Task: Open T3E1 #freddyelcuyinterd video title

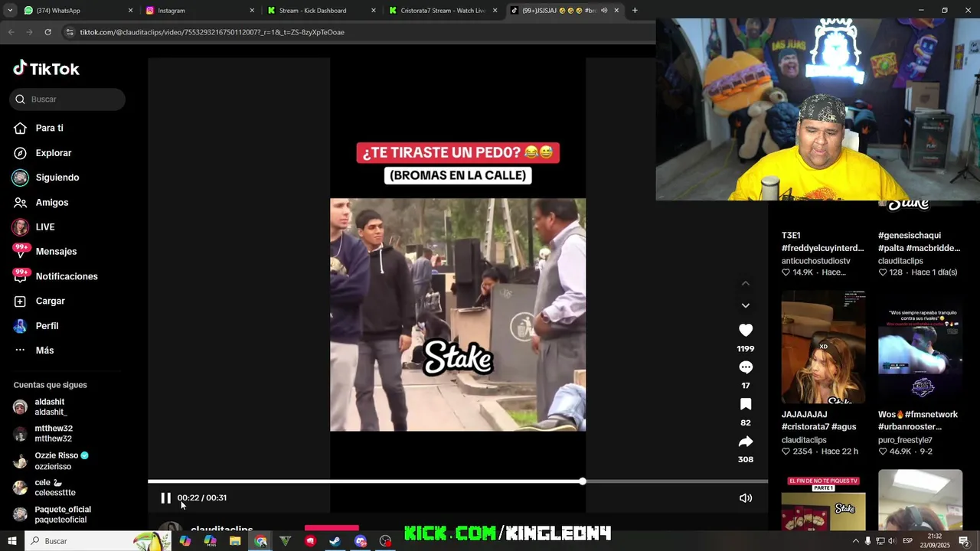Action: [822, 242]
